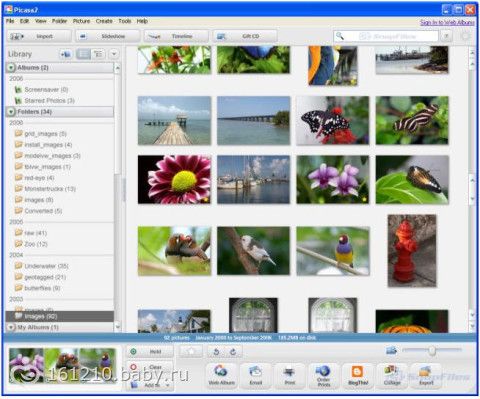Switch Library to flat folder view
The image size is (480, 399).
(83, 54)
